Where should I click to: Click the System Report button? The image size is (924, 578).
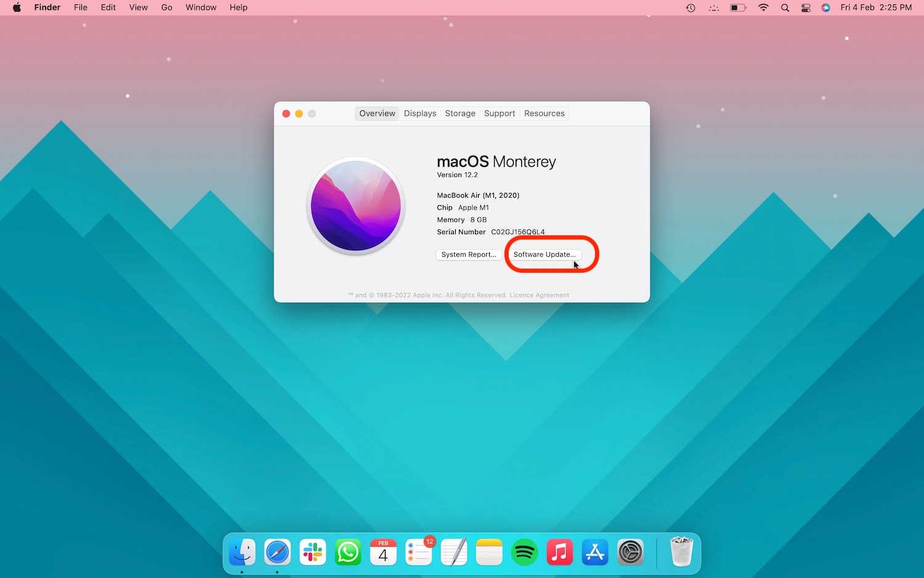469,254
